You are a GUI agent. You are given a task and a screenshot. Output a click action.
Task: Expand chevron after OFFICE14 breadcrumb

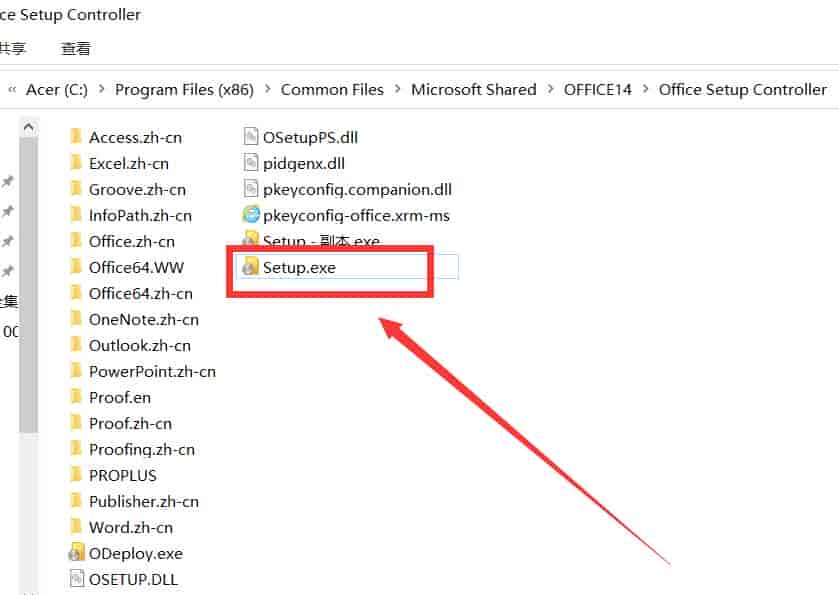click(646, 89)
